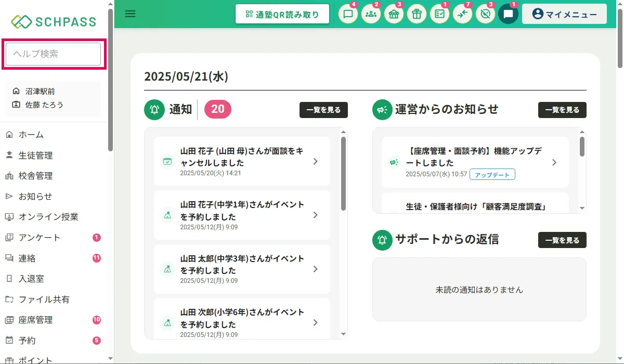Open the group people icon with badge 2
This screenshot has width=624, height=364.
(371, 14)
